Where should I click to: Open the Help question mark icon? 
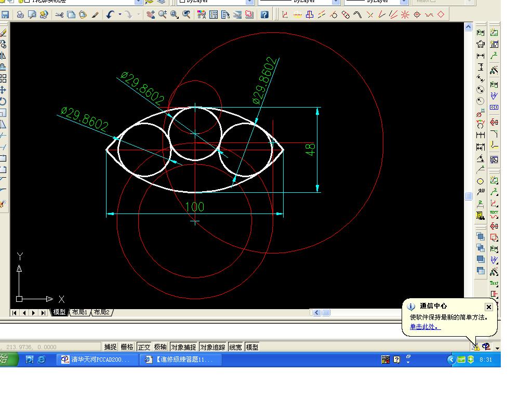pyautogui.click(x=264, y=15)
